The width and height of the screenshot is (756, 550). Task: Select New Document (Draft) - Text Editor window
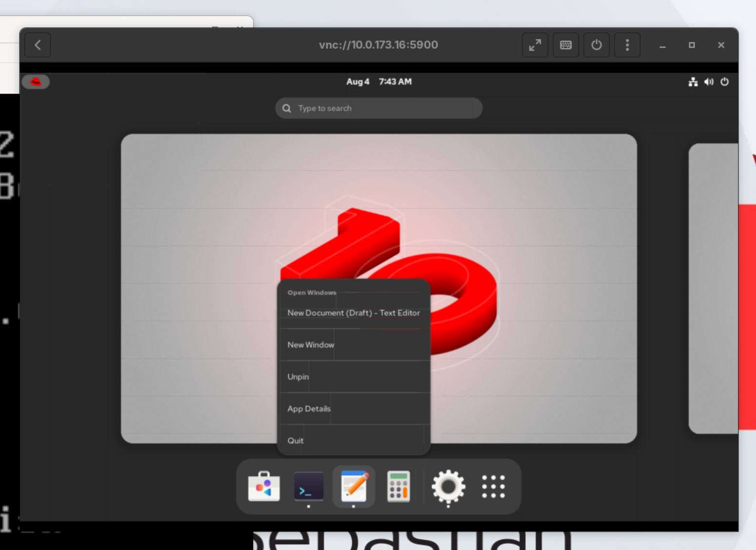354,313
